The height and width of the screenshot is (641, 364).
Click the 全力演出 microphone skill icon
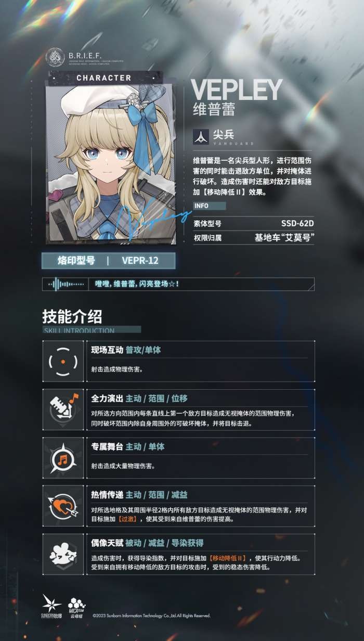click(63, 409)
